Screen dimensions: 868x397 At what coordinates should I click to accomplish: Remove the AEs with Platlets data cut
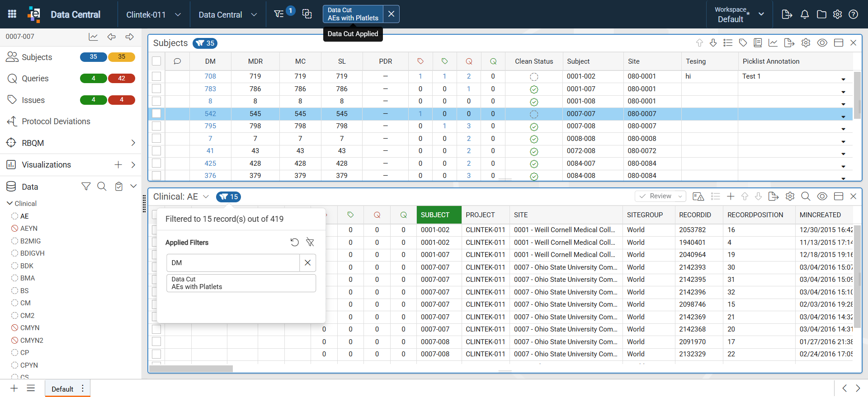391,14
